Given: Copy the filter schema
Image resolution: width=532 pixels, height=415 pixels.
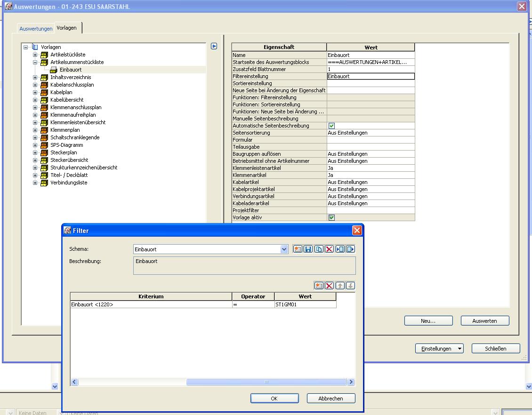Looking at the screenshot, I should click(x=319, y=249).
